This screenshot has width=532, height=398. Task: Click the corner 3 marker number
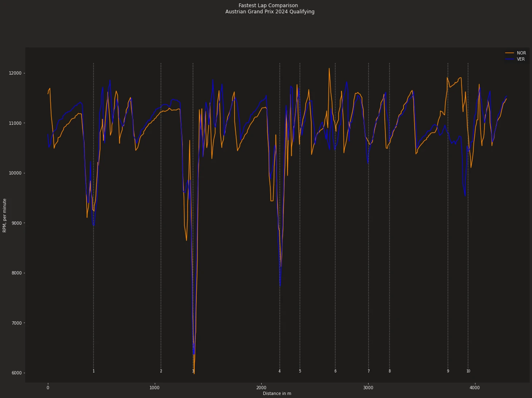193,371
